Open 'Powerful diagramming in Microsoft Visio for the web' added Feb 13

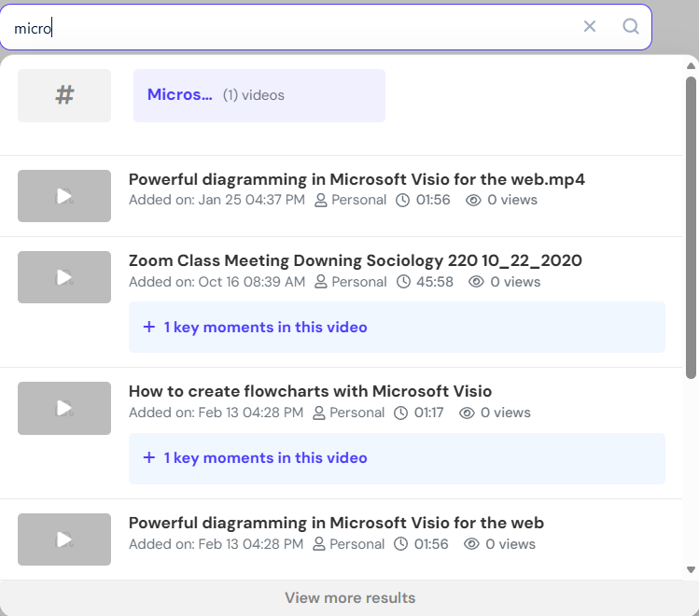[x=336, y=523]
